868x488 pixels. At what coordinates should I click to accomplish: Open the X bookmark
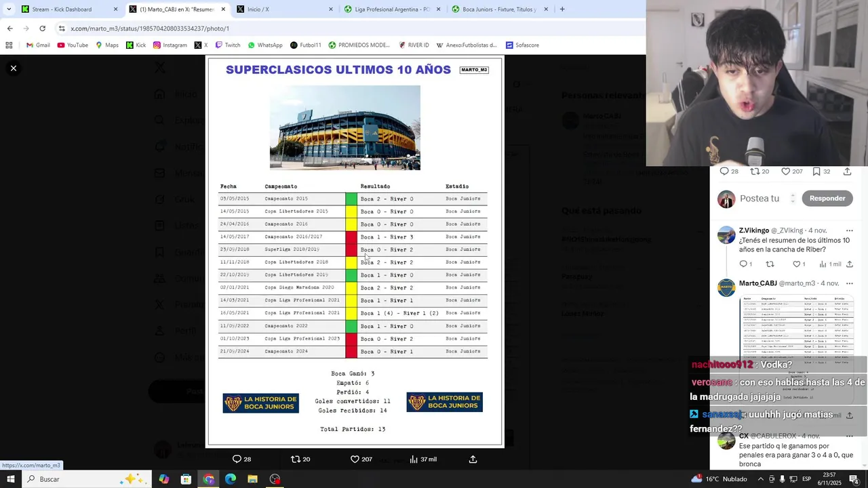click(x=201, y=45)
